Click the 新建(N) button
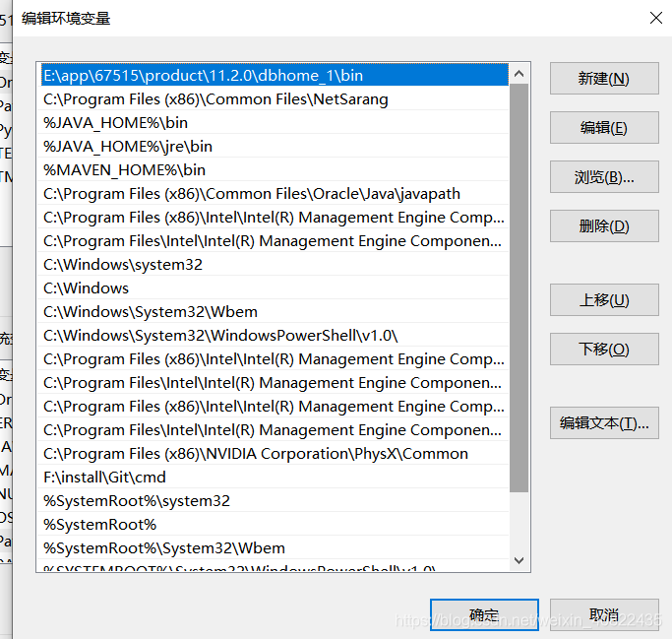The width and height of the screenshot is (672, 639). click(604, 79)
